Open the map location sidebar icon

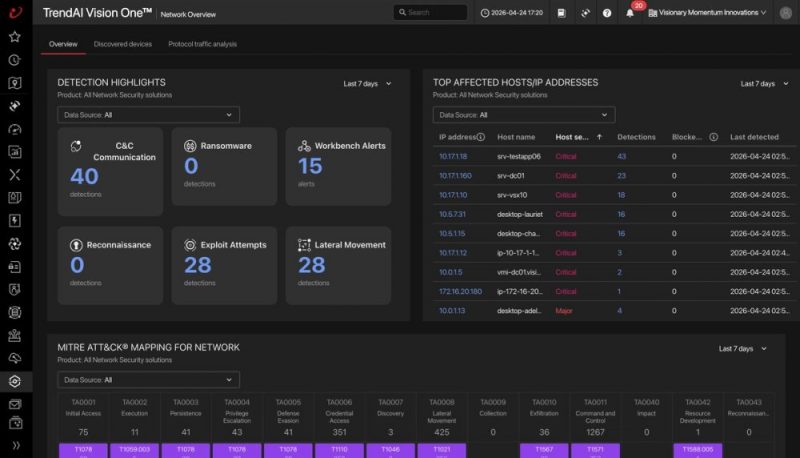point(15,83)
